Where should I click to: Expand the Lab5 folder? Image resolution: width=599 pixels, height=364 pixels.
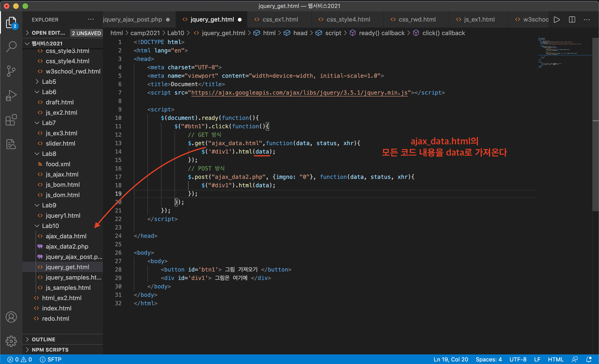click(49, 82)
